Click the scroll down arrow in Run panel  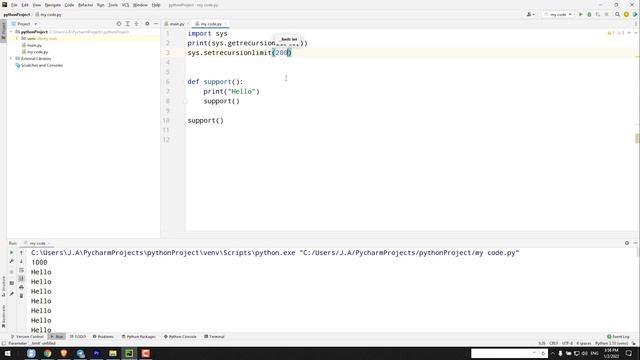click(x=21, y=262)
